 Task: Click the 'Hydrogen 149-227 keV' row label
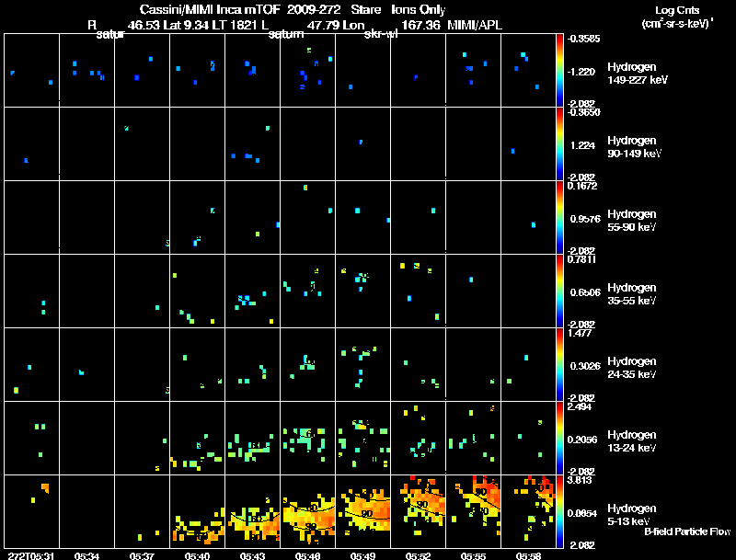[x=637, y=74]
